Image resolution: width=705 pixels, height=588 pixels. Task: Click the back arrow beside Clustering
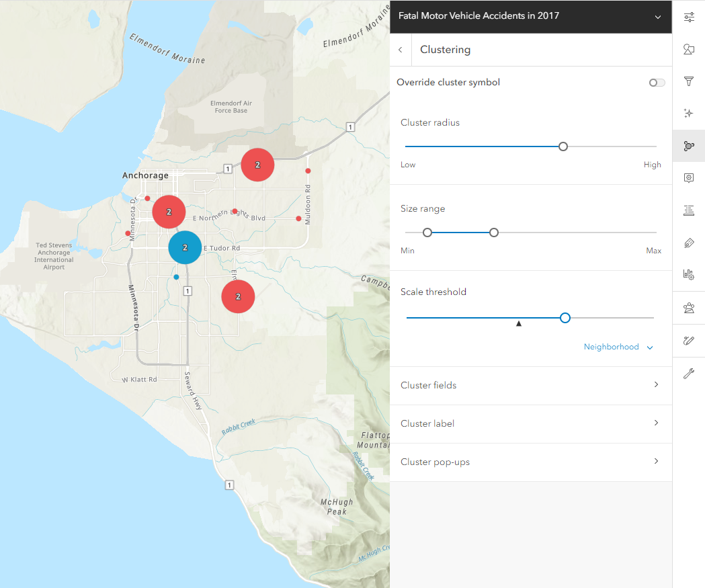click(400, 49)
